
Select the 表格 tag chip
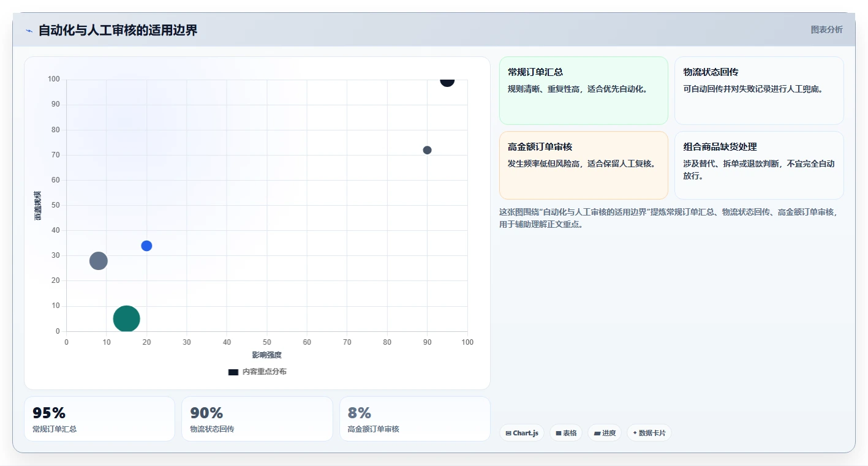pos(566,433)
